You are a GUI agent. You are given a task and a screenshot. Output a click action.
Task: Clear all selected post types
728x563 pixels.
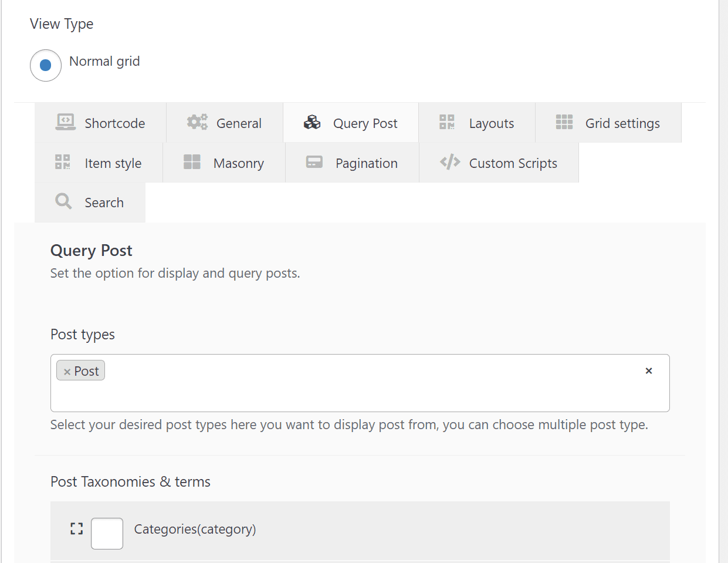coord(649,370)
